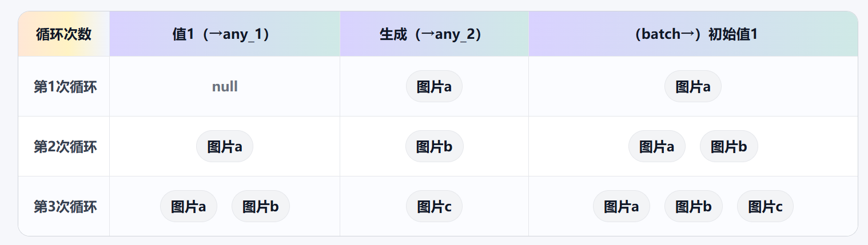
Task: Click the 图片c tag in 生成 column
Action: (434, 206)
